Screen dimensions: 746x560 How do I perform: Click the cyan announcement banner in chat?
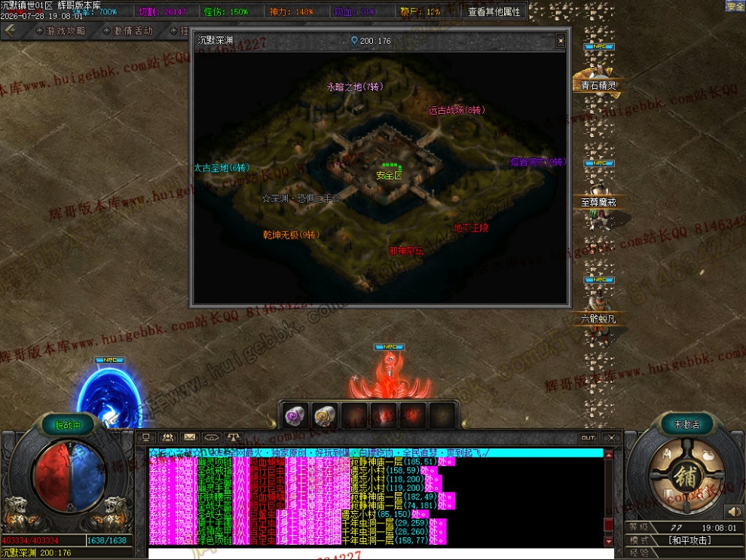tap(376, 452)
